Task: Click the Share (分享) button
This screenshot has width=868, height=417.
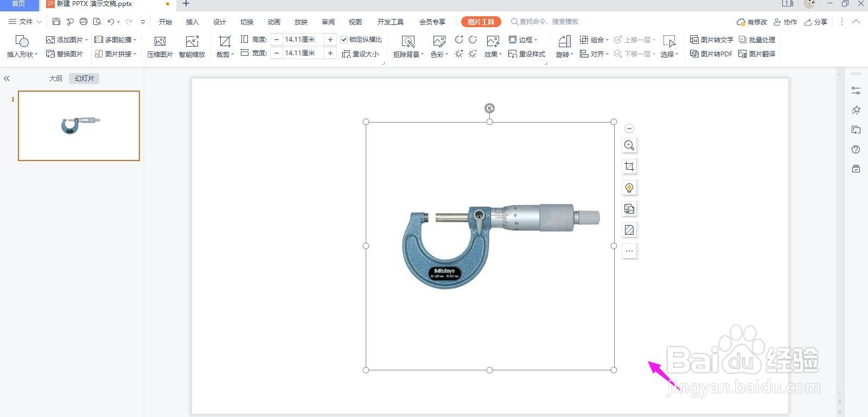Action: coord(816,22)
